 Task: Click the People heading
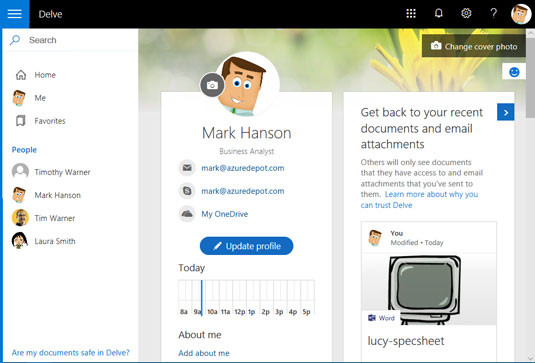24,149
